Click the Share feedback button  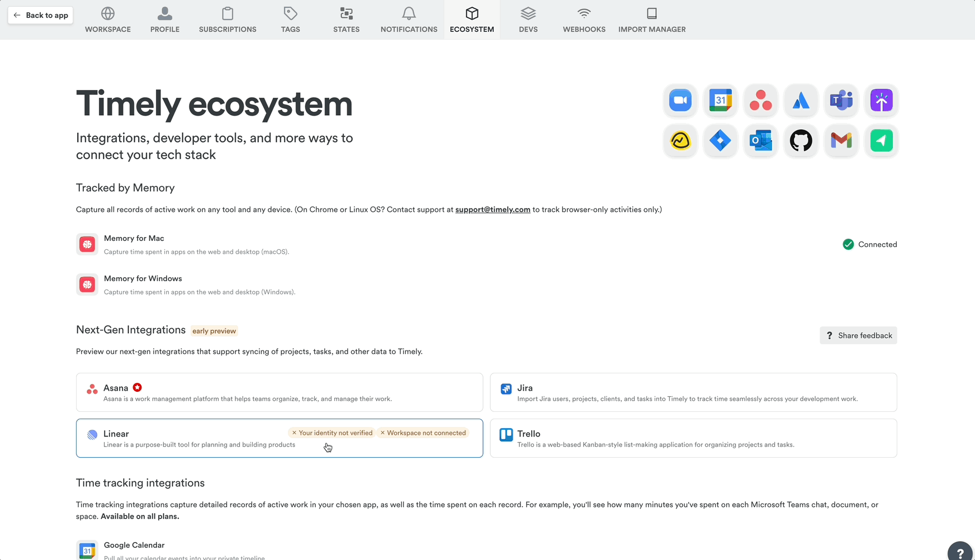point(858,335)
